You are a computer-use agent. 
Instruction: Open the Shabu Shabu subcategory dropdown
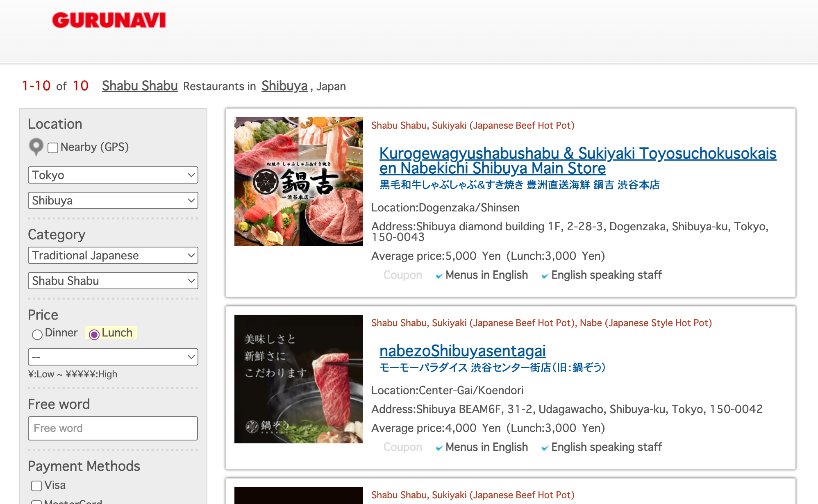click(x=113, y=281)
